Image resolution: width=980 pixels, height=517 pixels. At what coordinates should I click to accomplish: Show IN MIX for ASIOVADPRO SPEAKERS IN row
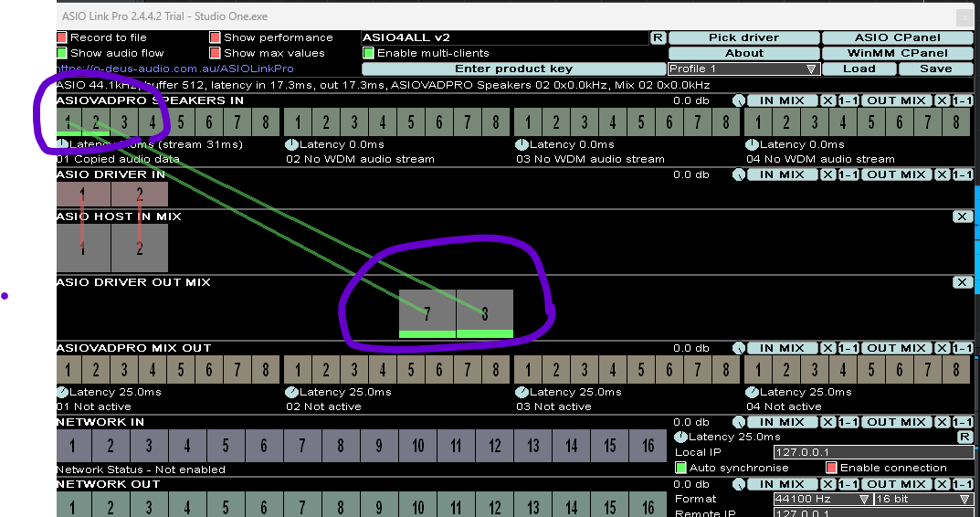[x=782, y=100]
